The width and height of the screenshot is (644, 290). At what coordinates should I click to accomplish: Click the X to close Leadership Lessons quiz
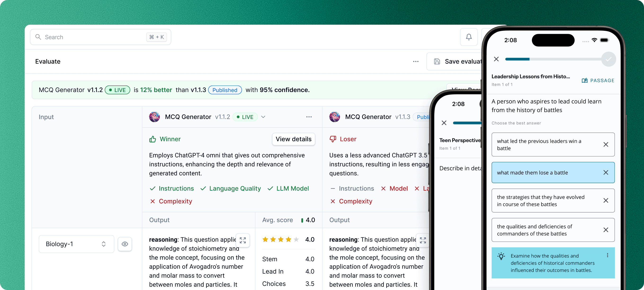pos(496,59)
